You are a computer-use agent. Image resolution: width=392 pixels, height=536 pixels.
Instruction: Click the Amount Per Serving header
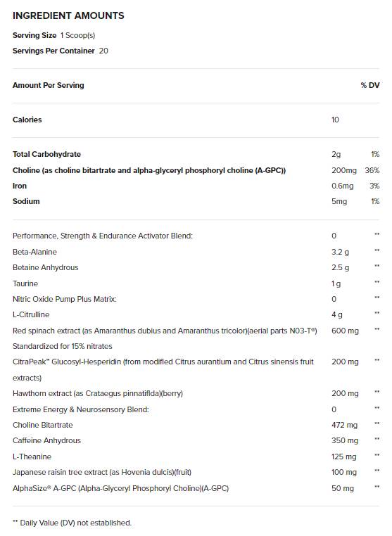49,85
